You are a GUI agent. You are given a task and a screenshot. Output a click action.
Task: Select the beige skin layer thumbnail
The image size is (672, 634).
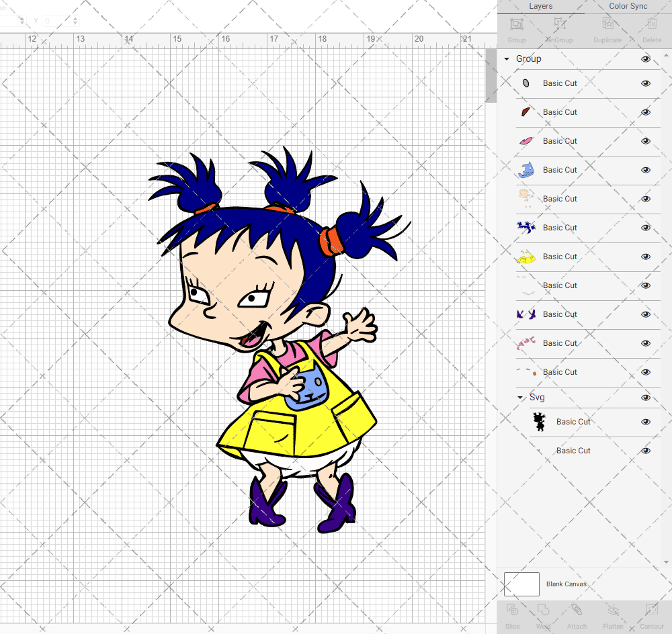tap(526, 199)
